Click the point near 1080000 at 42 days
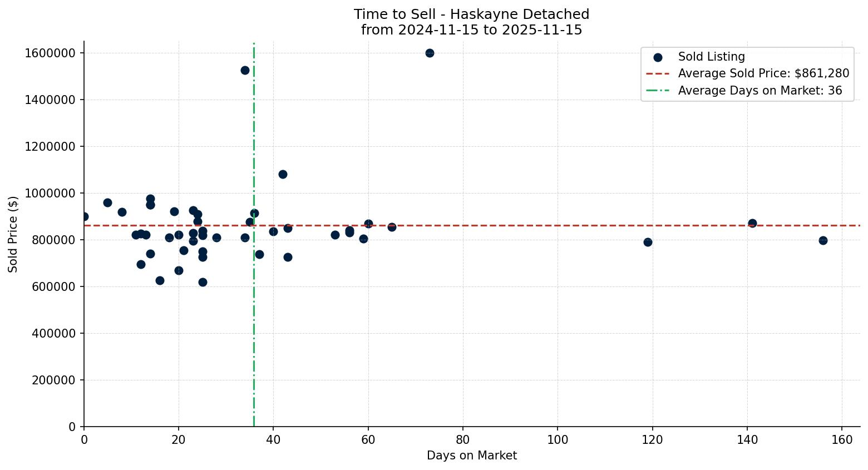Viewport: 868px width, 470px height. coord(283,174)
